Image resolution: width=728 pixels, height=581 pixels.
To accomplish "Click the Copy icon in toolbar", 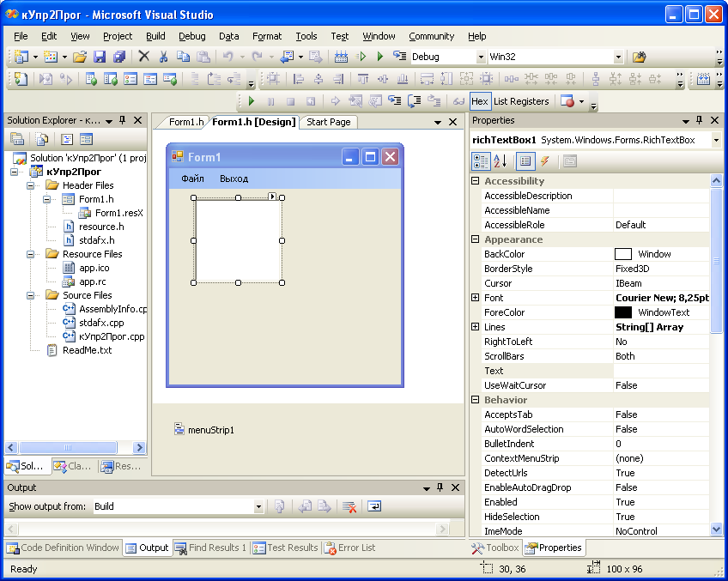I will pos(183,57).
